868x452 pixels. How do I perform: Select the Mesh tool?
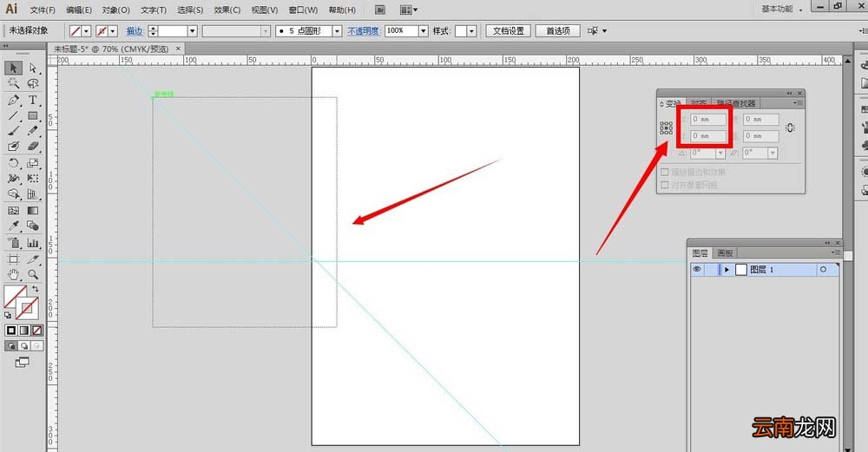(x=14, y=211)
